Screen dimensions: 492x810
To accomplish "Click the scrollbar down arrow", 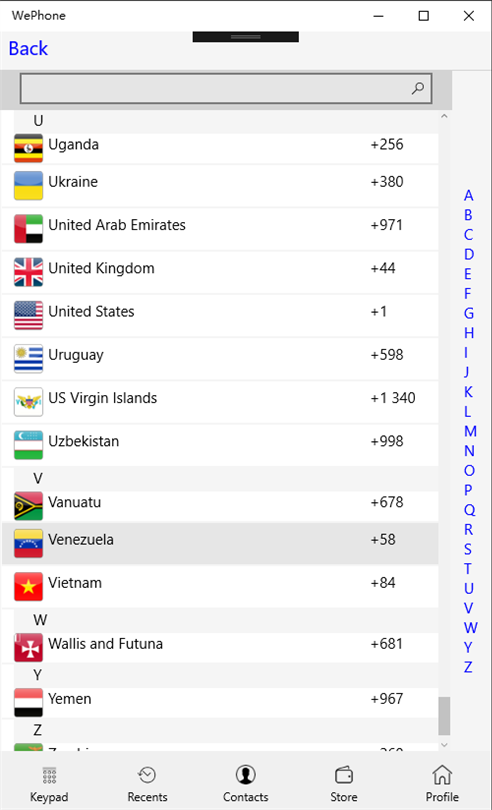I will tap(444, 745).
